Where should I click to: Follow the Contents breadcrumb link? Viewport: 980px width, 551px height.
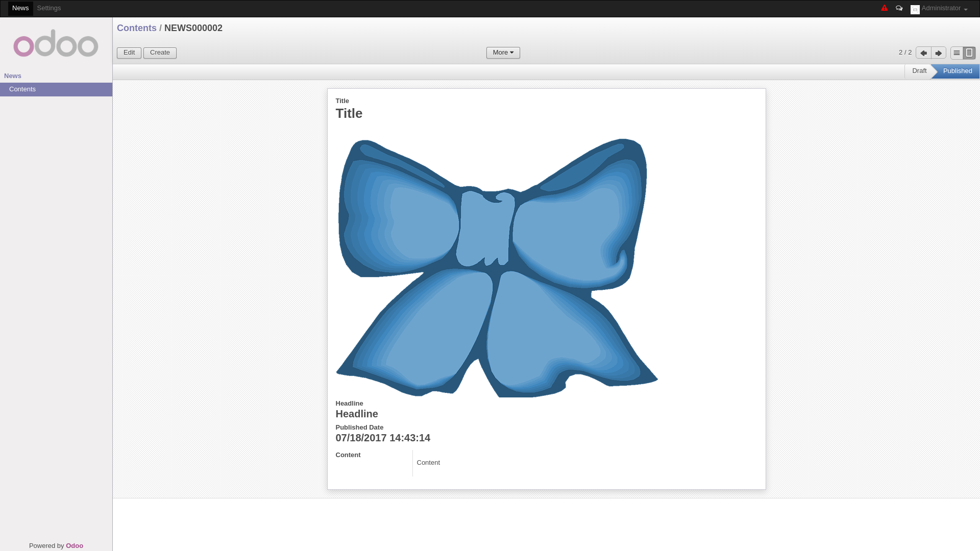click(x=137, y=28)
